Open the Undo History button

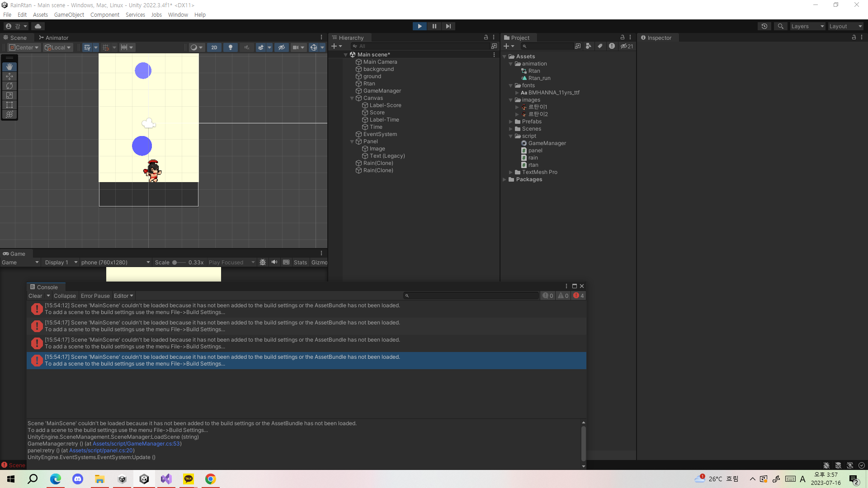764,26
